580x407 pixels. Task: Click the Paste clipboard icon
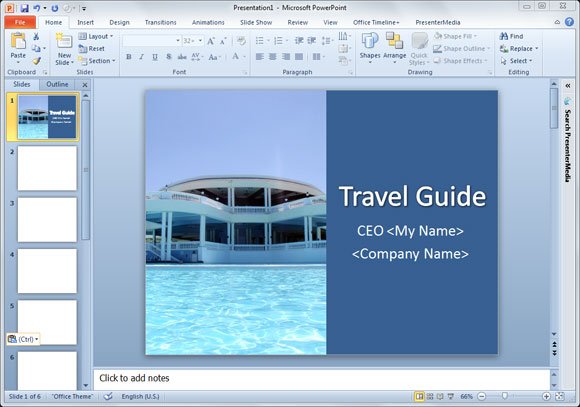tap(18, 41)
